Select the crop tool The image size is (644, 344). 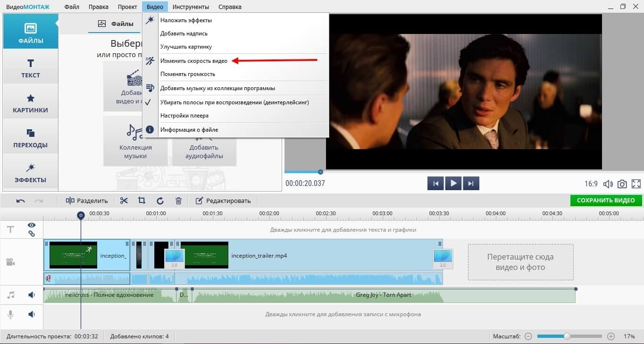click(142, 201)
